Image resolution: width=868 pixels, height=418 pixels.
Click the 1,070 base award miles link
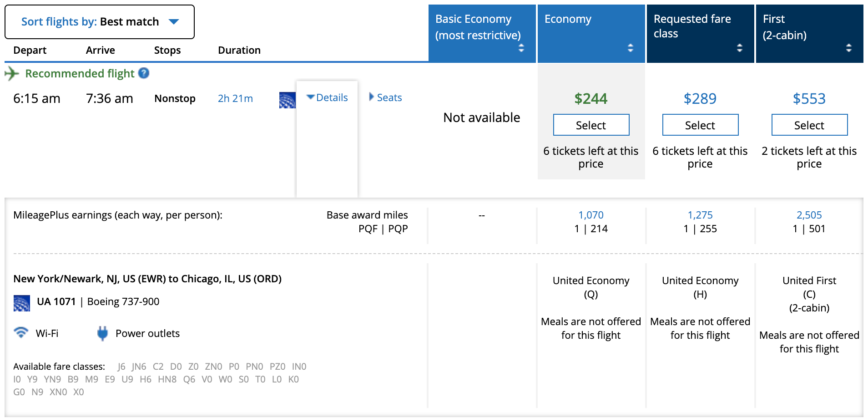pos(590,215)
